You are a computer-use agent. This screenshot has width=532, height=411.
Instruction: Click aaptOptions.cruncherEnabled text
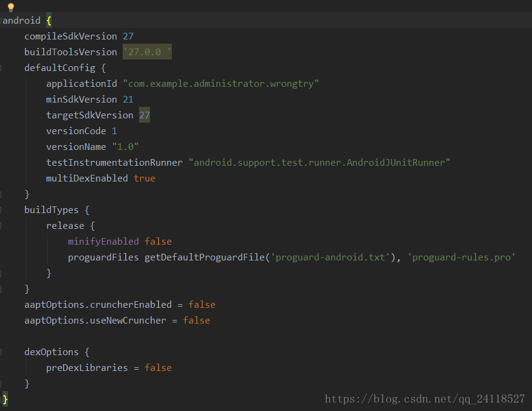[x=98, y=305]
